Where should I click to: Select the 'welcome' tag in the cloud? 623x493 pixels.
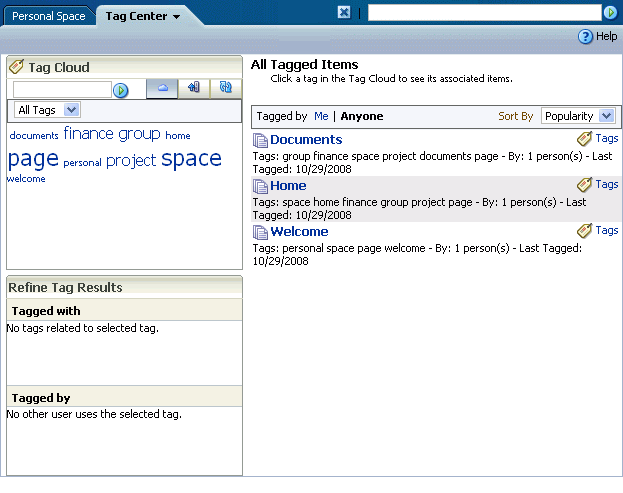coord(26,179)
